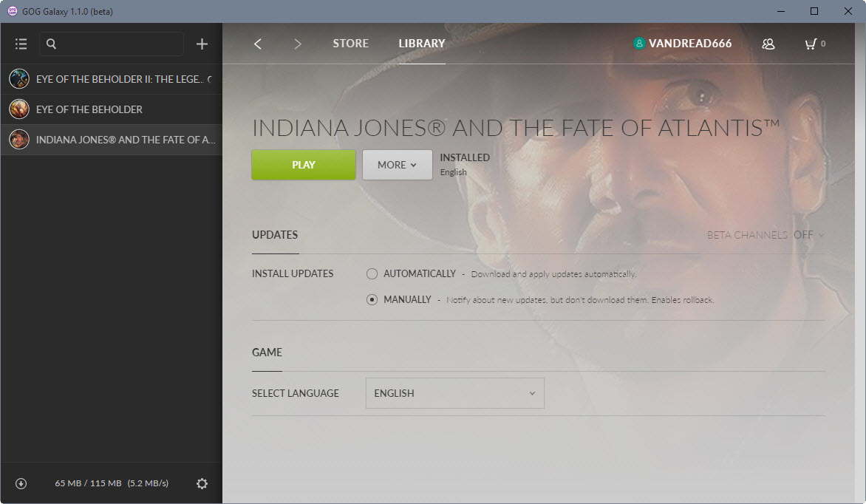Go back with the left arrow

coord(258,44)
